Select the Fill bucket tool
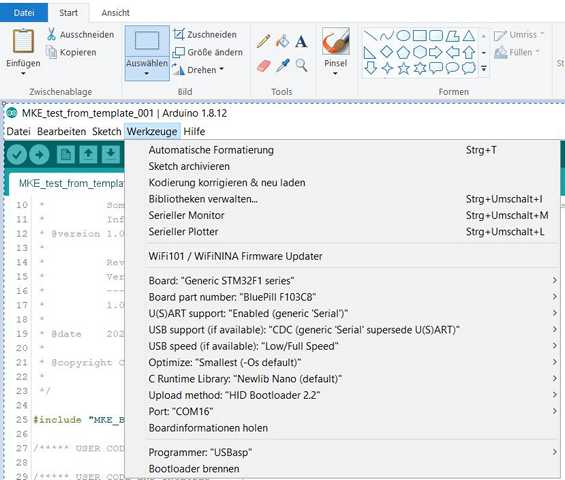 [283, 41]
